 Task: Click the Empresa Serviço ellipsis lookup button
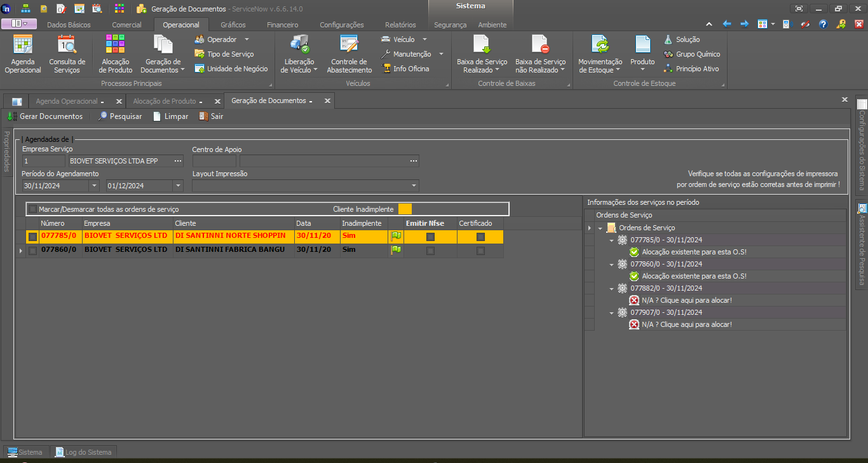pos(178,161)
